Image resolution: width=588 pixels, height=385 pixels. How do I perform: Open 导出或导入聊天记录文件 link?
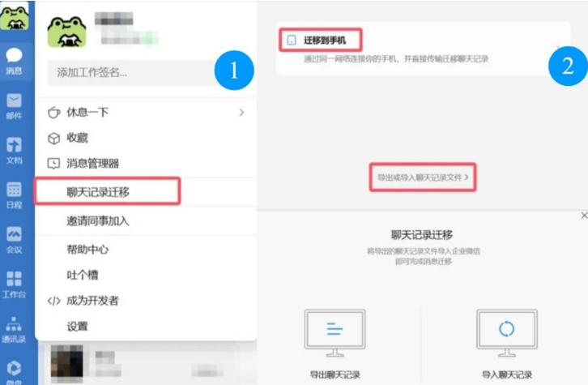pyautogui.click(x=423, y=178)
